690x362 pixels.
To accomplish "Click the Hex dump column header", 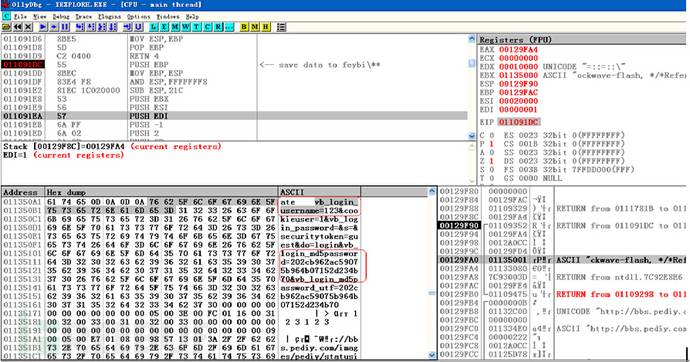I will tap(161, 192).
